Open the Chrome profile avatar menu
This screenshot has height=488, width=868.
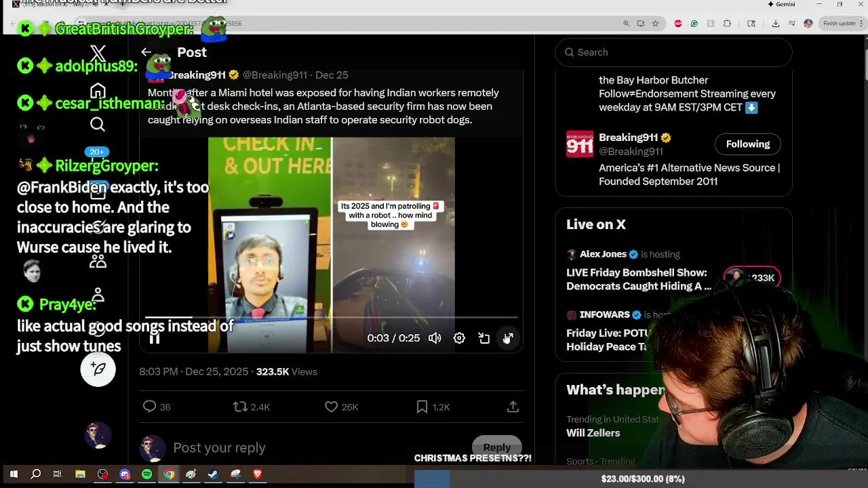(808, 23)
